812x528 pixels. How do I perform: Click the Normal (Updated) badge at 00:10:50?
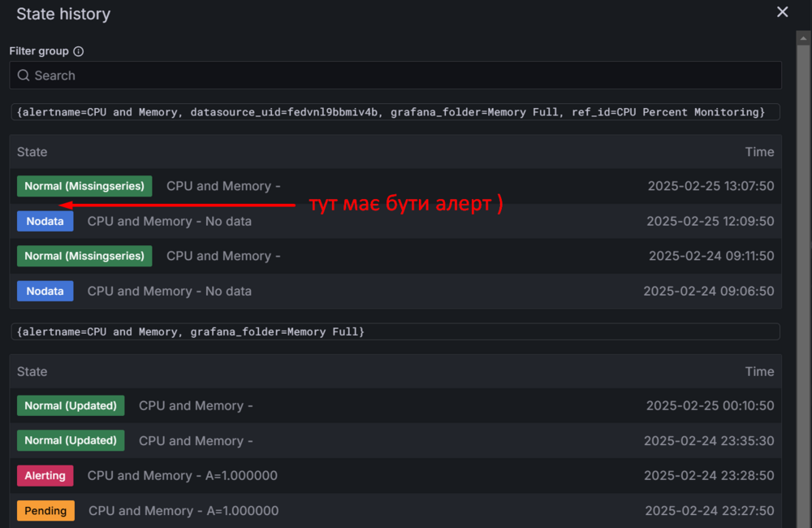tap(71, 405)
